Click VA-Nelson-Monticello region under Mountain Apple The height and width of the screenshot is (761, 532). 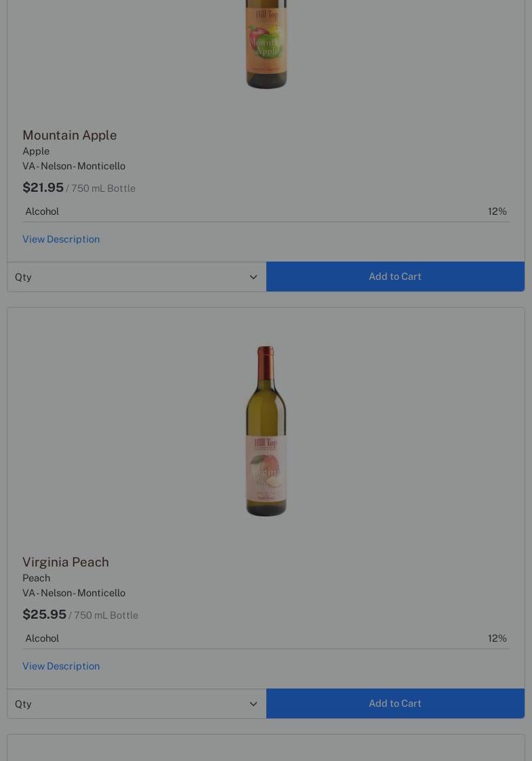point(74,166)
